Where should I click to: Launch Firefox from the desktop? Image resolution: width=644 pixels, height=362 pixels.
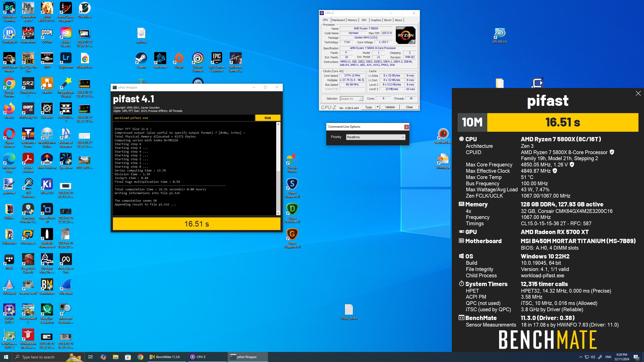[9, 111]
